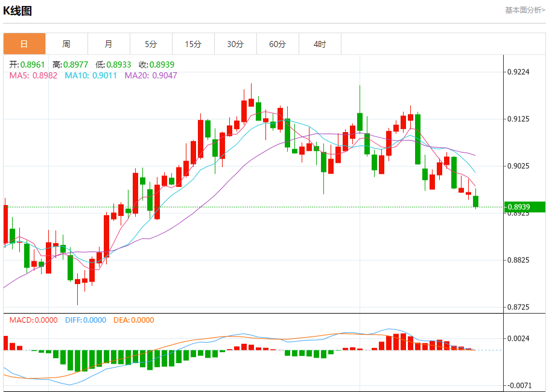This screenshot has width=549, height=392.
Task: Select the 日 daily chart tab
Action: click(24, 44)
